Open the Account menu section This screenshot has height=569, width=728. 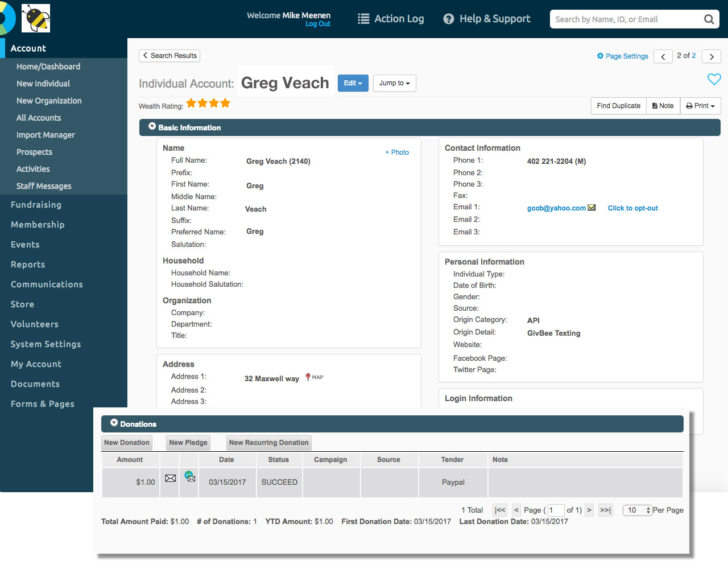point(64,48)
